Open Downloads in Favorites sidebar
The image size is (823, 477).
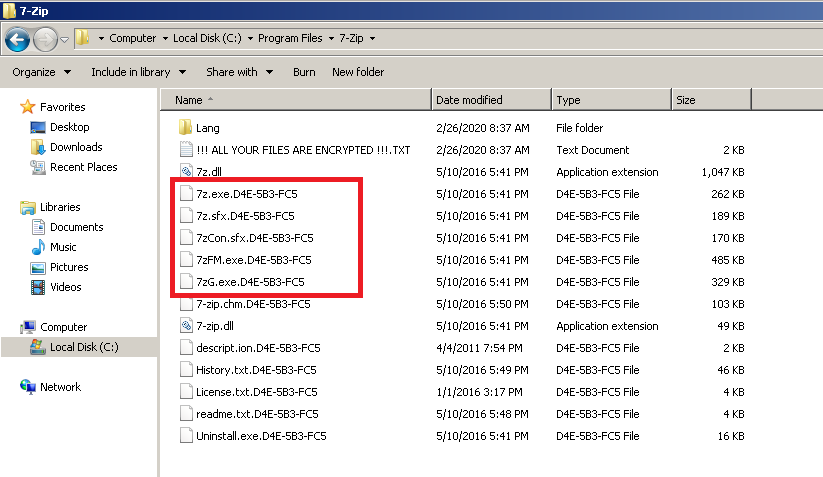(76, 147)
